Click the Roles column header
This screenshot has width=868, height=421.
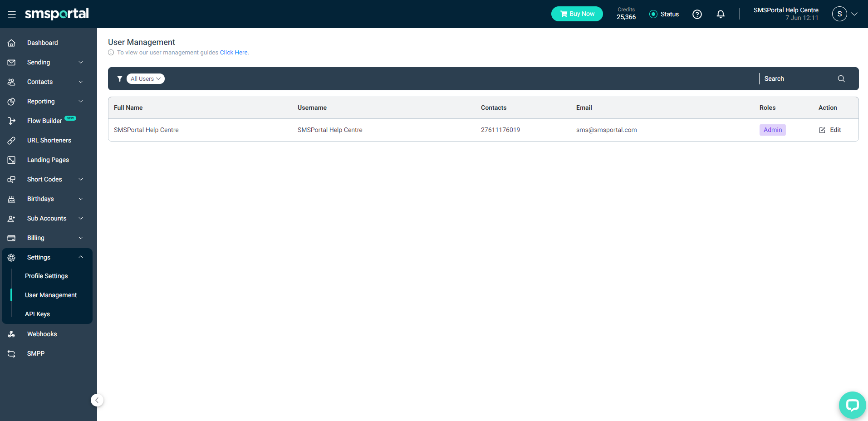768,108
